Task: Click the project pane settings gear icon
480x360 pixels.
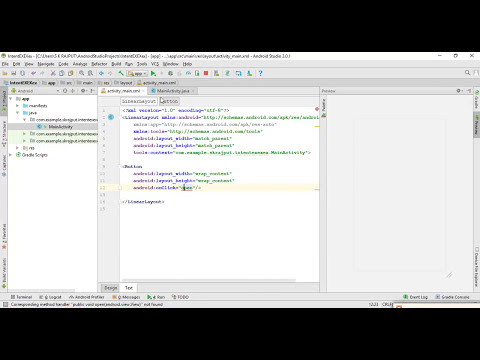Action: 83,91
